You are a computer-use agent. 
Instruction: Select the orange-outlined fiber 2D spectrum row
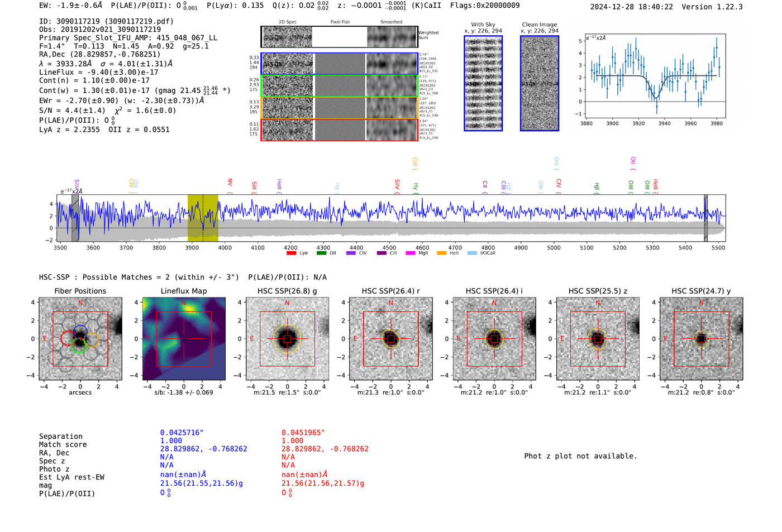[x=339, y=108]
